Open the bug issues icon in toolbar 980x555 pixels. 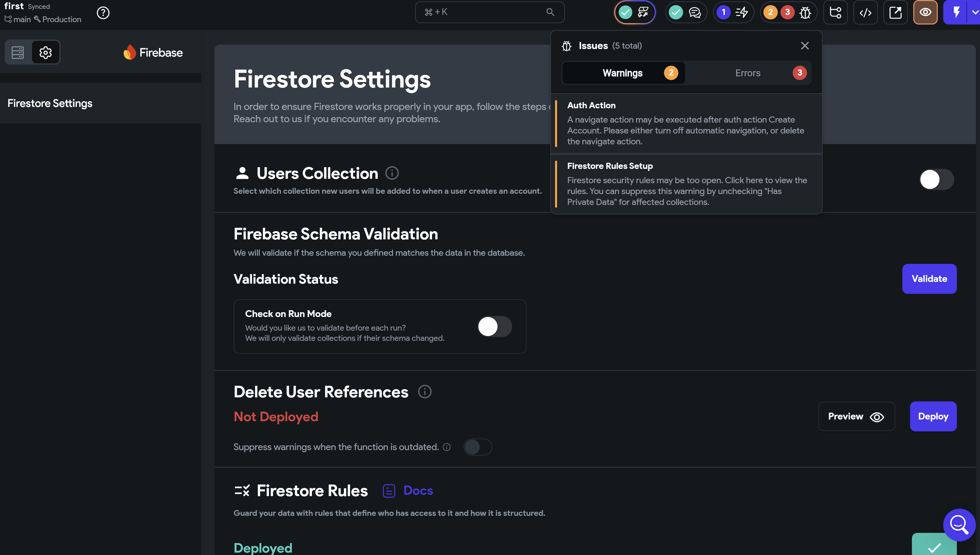(x=805, y=13)
